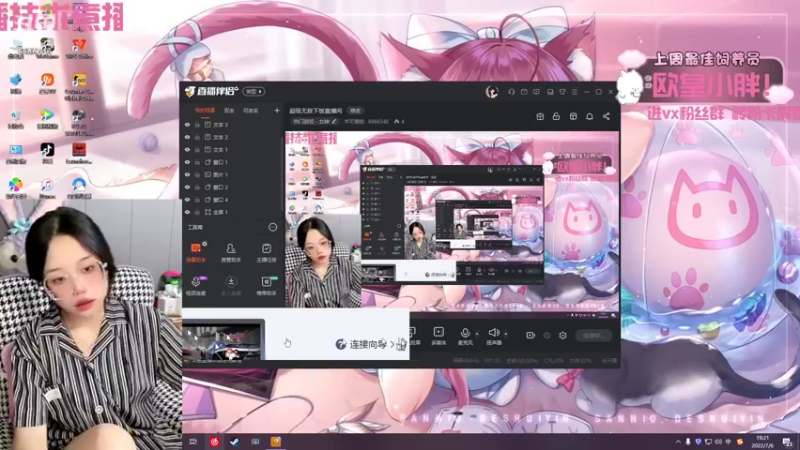Image resolution: width=800 pixels, height=450 pixels.
Task: Open the settings gear in the bottom bar
Action: point(563,335)
